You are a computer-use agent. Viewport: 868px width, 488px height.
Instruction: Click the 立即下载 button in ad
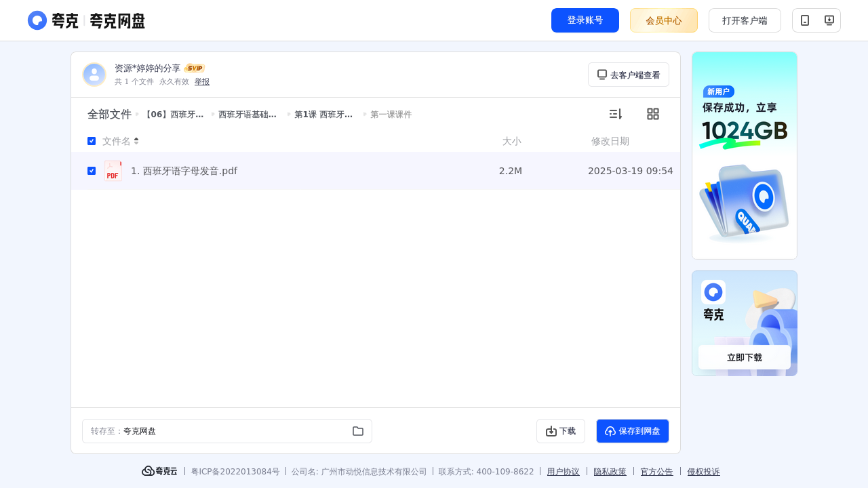coord(745,357)
